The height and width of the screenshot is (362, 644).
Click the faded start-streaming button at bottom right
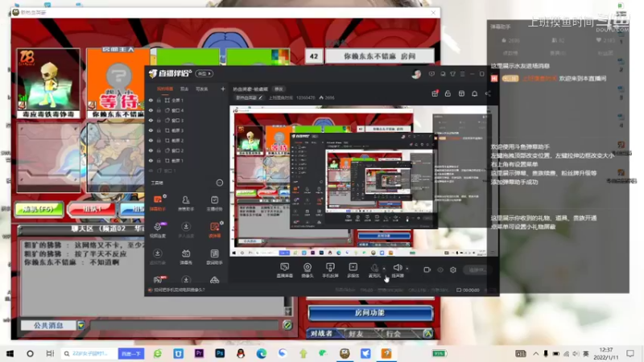point(477,269)
